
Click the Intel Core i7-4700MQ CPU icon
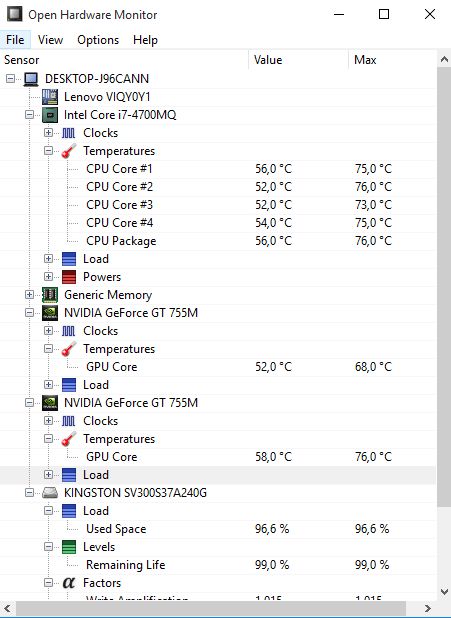(x=50, y=115)
